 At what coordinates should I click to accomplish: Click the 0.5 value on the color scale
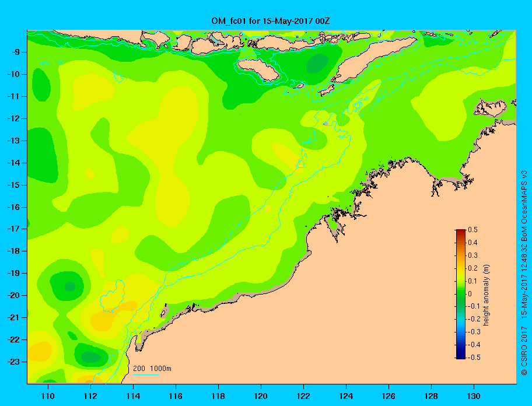473,230
